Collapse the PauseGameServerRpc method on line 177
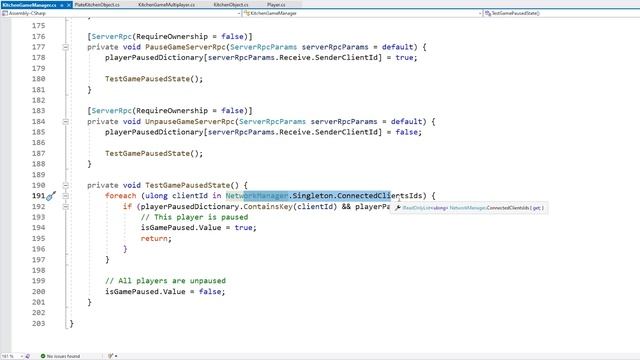The width and height of the screenshot is (640, 360). [x=65, y=47]
